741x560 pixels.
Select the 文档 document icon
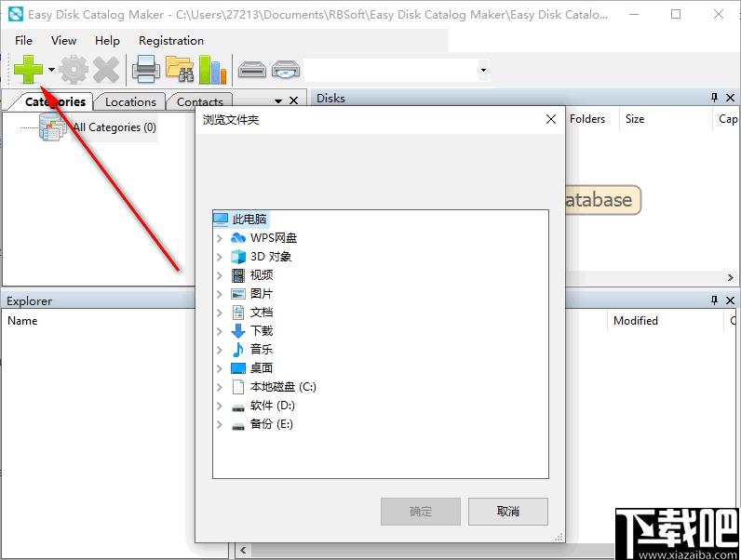[x=238, y=313]
